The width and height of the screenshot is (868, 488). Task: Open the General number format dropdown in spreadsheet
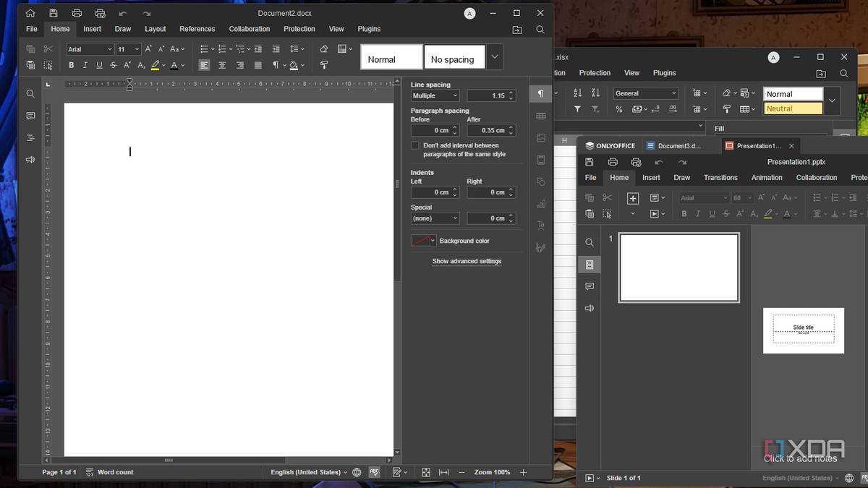click(x=646, y=93)
